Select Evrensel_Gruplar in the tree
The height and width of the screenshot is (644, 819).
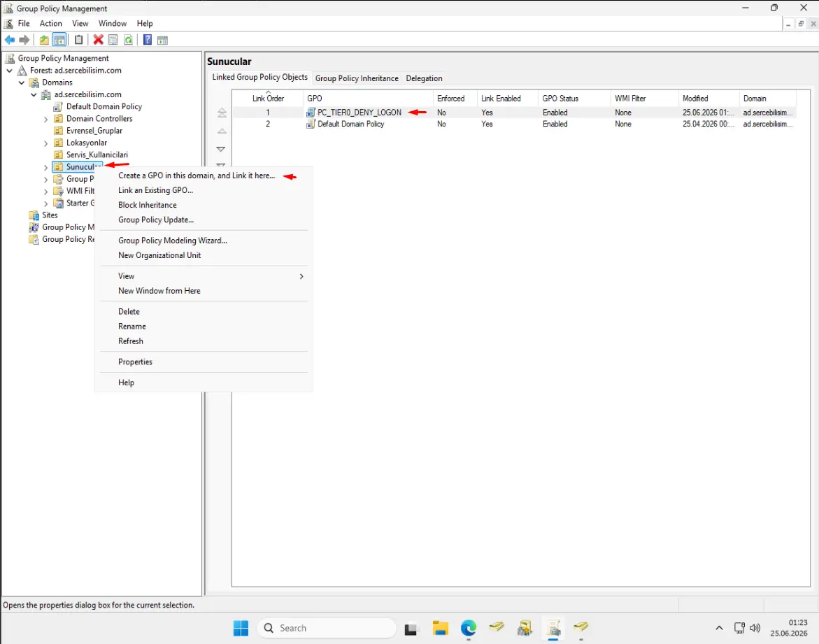94,131
